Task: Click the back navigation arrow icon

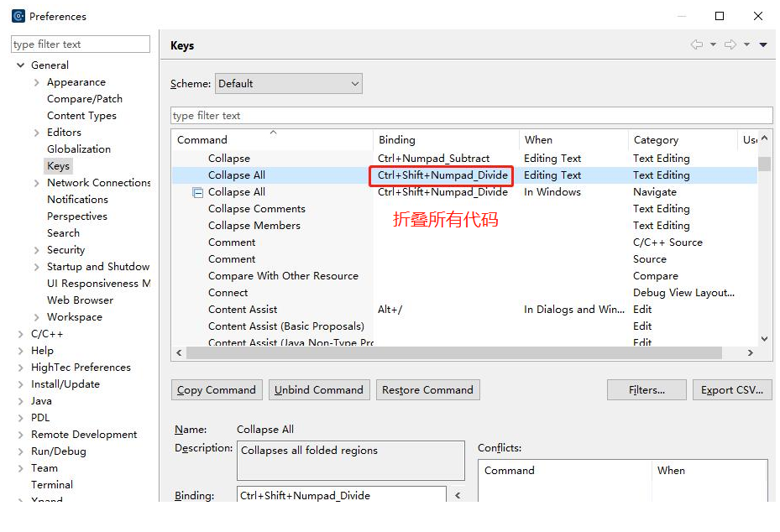Action: point(696,44)
